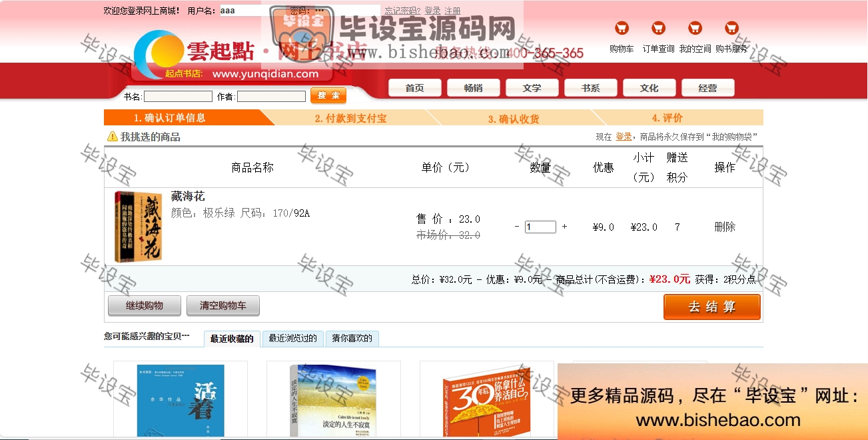Open the 购物车 shopping cart icon
The image size is (868, 440).
click(x=622, y=28)
